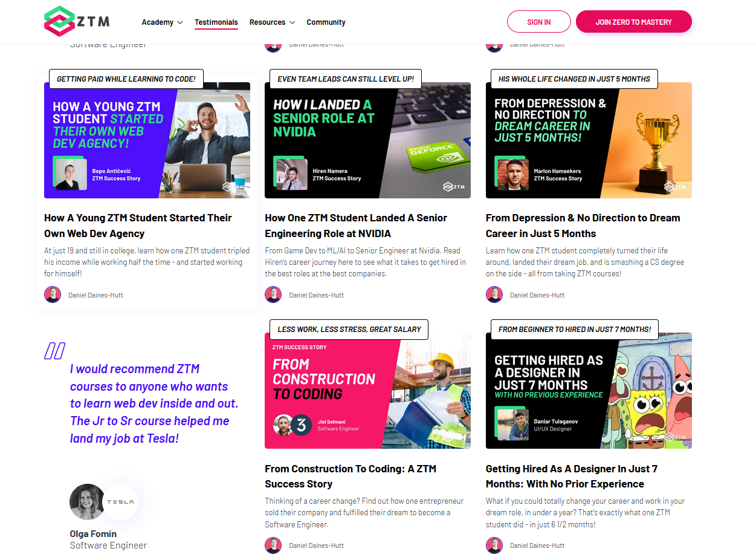
Task: Open the Testimonials nav tab
Action: [x=216, y=22]
